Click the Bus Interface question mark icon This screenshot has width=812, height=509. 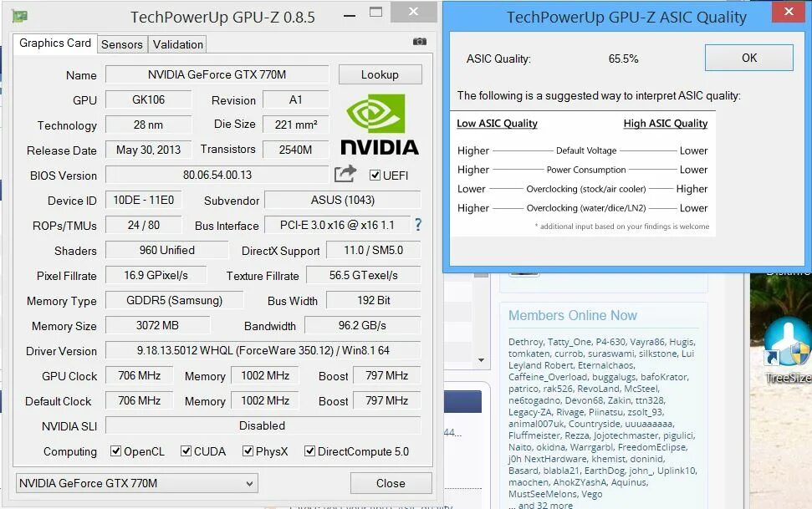click(418, 225)
